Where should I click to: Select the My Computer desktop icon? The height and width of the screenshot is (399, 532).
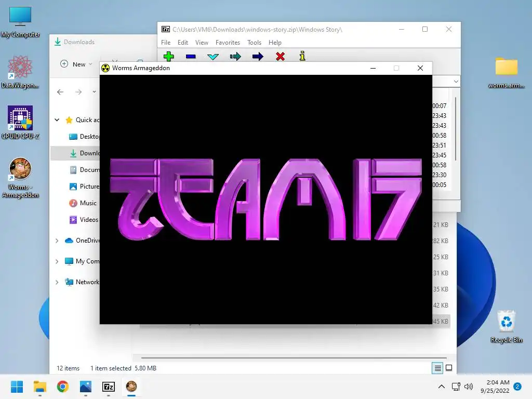coord(20,22)
